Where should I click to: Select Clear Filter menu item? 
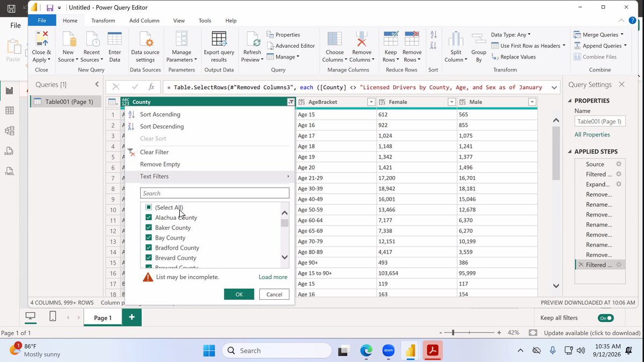tap(154, 152)
